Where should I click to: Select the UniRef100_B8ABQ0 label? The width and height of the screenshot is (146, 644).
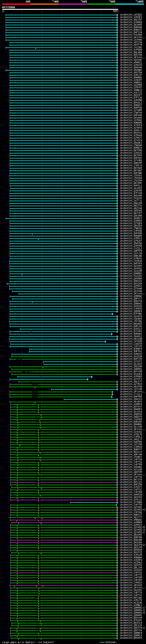[131, 424]
